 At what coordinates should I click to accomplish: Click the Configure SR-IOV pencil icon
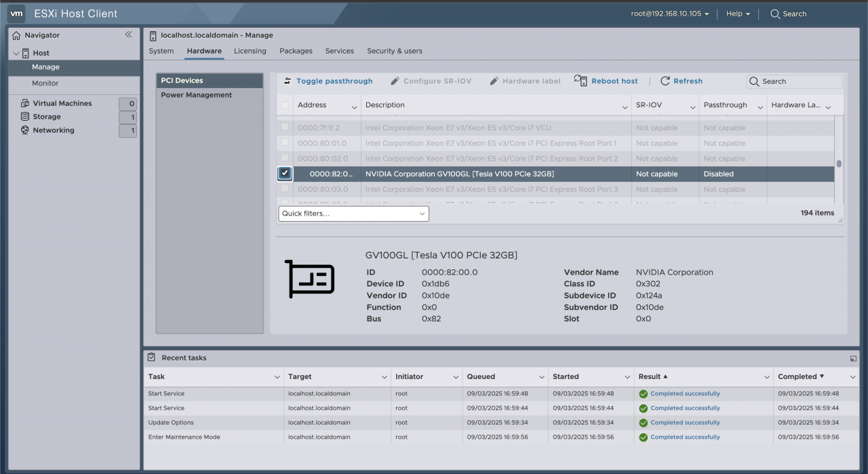pyautogui.click(x=395, y=81)
